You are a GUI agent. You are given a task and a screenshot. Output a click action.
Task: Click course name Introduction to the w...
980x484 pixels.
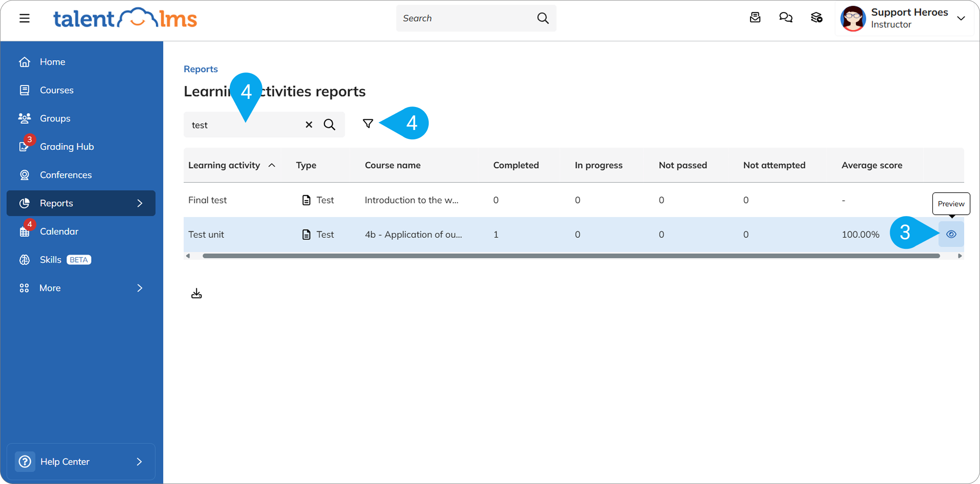(412, 200)
